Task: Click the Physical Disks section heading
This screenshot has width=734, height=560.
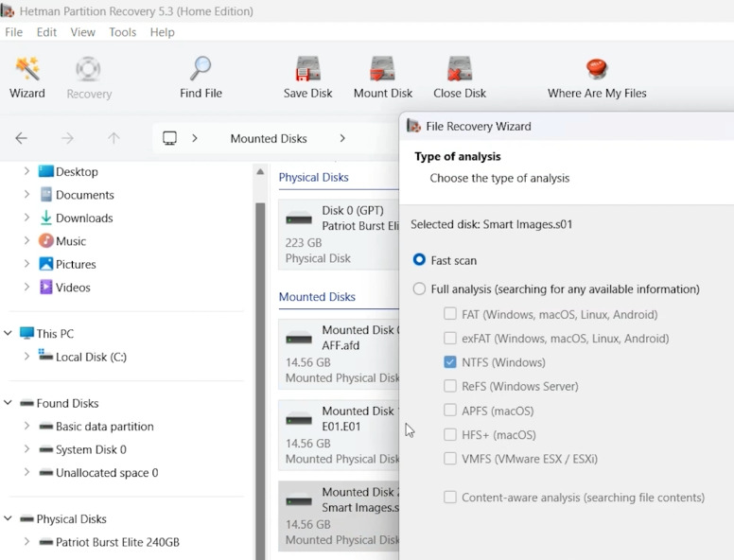Action: click(x=314, y=178)
